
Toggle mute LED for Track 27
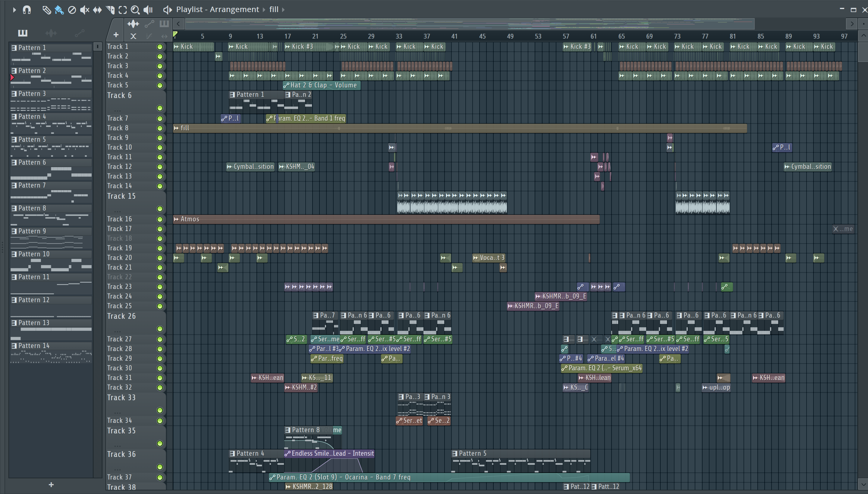pos(160,339)
